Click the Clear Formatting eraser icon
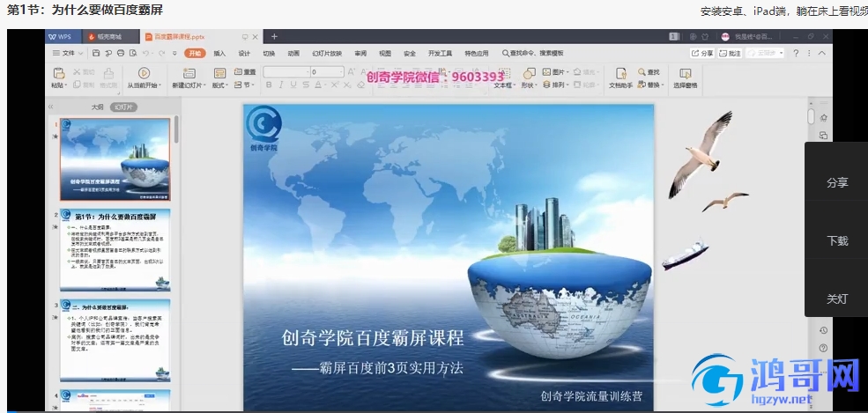The height and width of the screenshot is (413, 868). [x=361, y=85]
